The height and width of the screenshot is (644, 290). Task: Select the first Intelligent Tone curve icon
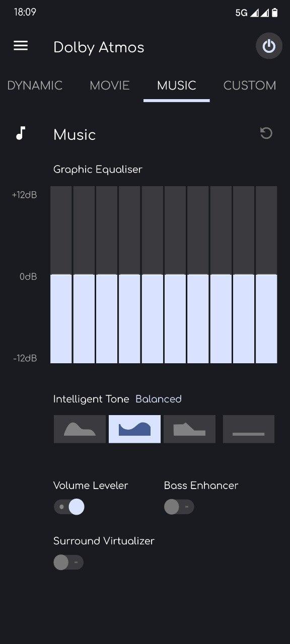(80, 429)
